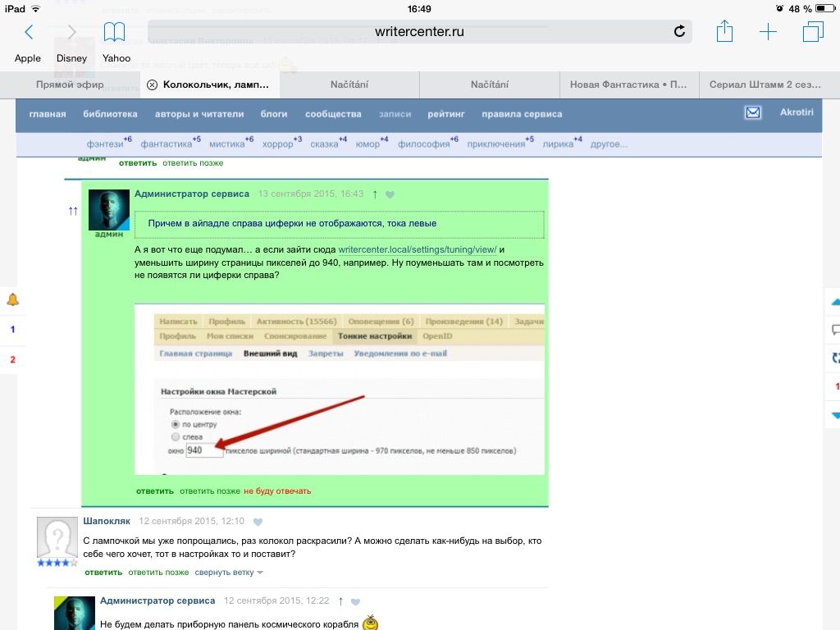Open messages envelope icon next to Akrotiri

(x=753, y=113)
